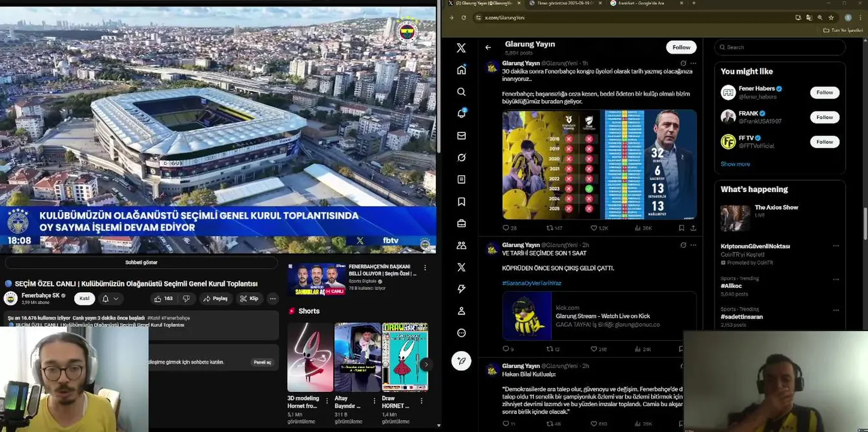The width and height of the screenshot is (868, 432).
Task: Click the Klip button
Action: 249,298
